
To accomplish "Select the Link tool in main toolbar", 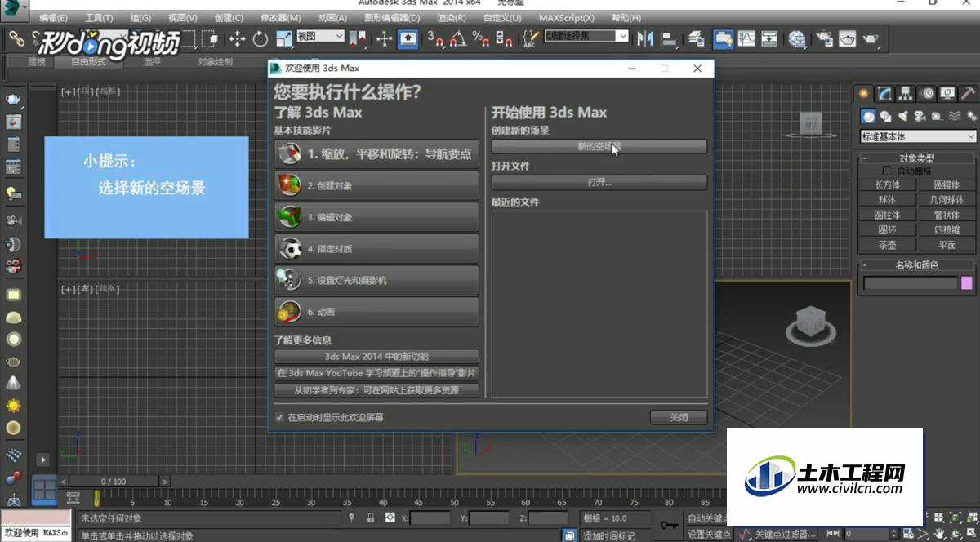I will click(x=16, y=38).
